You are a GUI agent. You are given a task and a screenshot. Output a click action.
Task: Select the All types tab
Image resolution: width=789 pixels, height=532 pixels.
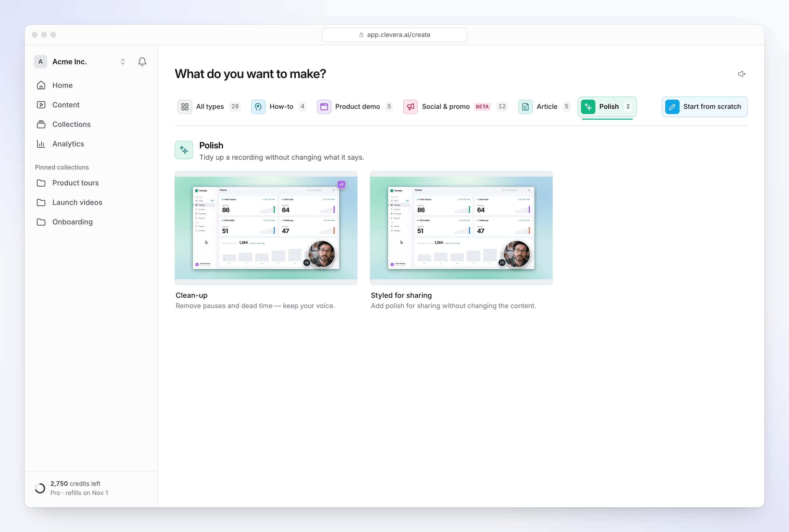coord(209,107)
